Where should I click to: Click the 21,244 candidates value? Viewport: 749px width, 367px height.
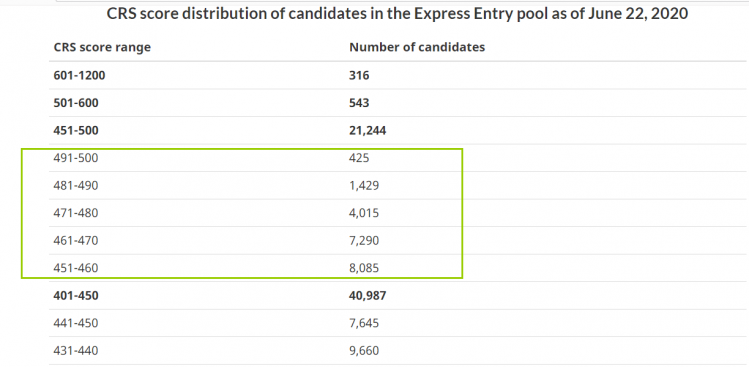368,130
